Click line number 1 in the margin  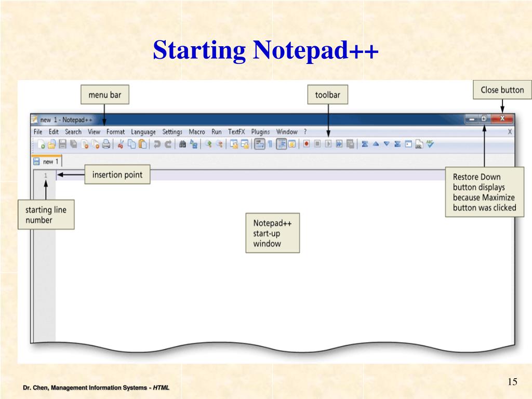tap(46, 176)
